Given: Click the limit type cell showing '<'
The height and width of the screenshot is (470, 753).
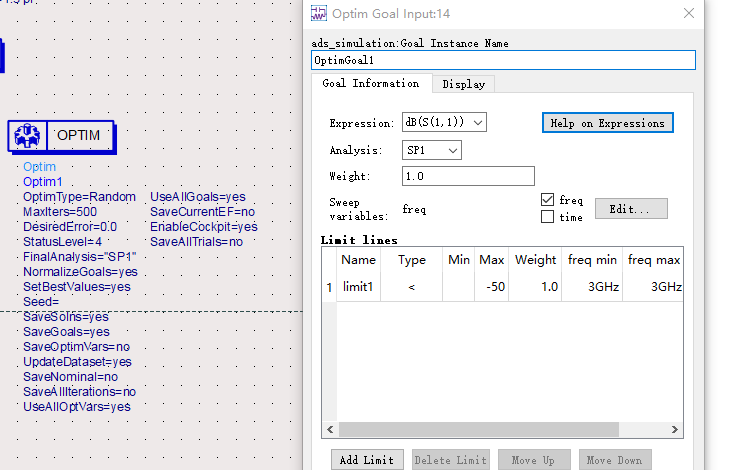Looking at the screenshot, I should pos(412,287).
